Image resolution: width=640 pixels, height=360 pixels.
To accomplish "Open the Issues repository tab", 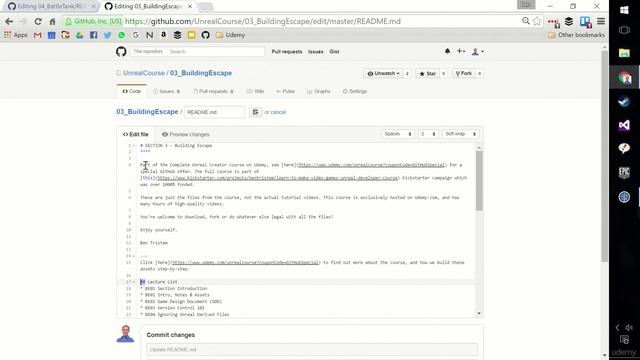I will pyautogui.click(x=167, y=91).
